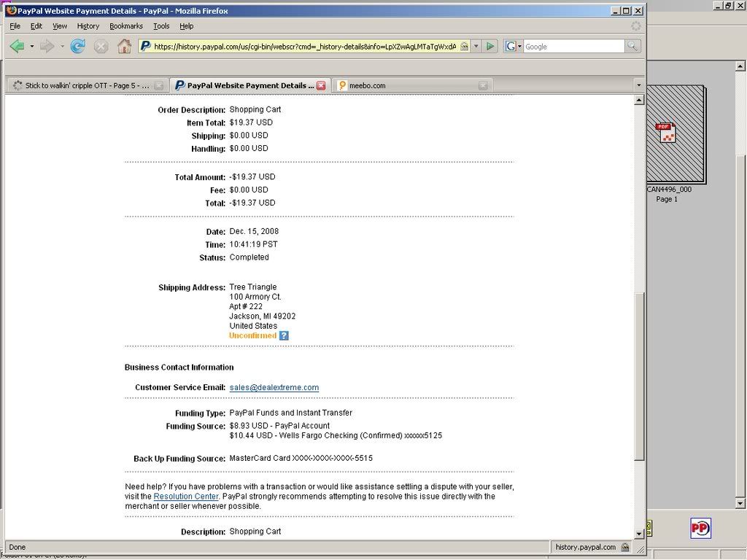Open the File menu
Screen dimensions: 747x560
[x=15, y=26]
